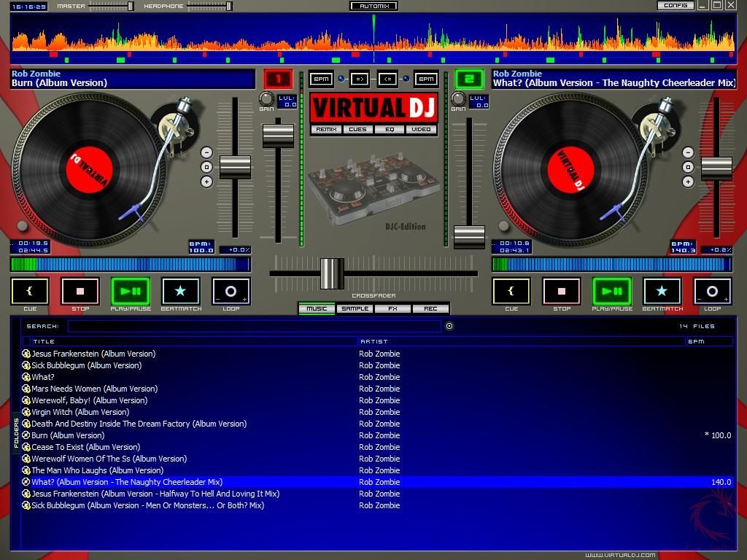This screenshot has height=560, width=747.
Task: Open www.virtualdj.com link at bottom
Action: (x=620, y=555)
